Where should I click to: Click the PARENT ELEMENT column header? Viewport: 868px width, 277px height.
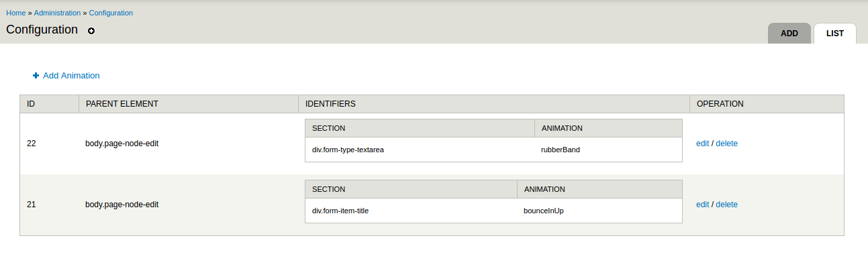point(122,104)
